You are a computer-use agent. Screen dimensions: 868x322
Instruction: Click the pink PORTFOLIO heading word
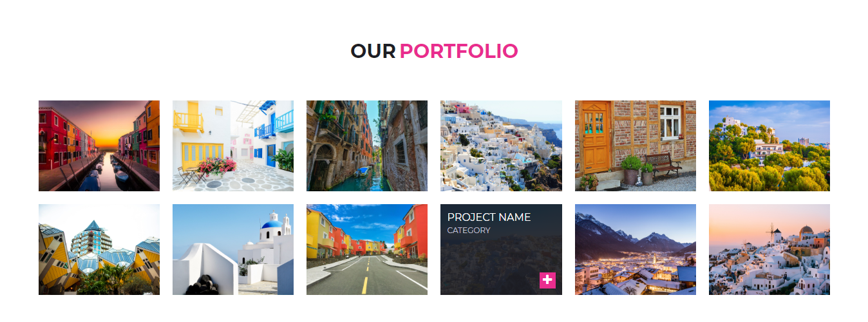tap(459, 51)
